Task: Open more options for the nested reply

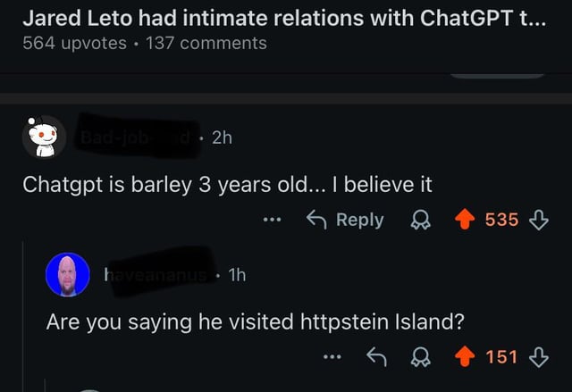Action: click(x=332, y=357)
